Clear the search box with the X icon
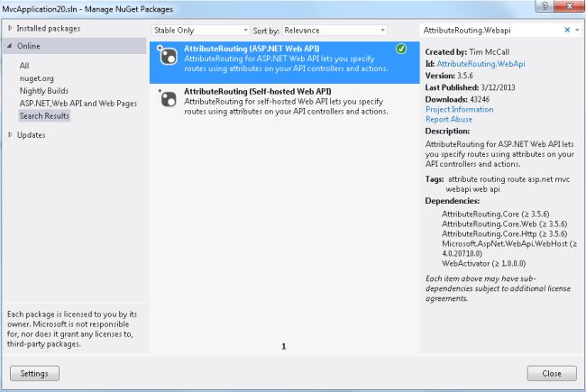Viewport: 586px width, 392px height. pyautogui.click(x=567, y=30)
